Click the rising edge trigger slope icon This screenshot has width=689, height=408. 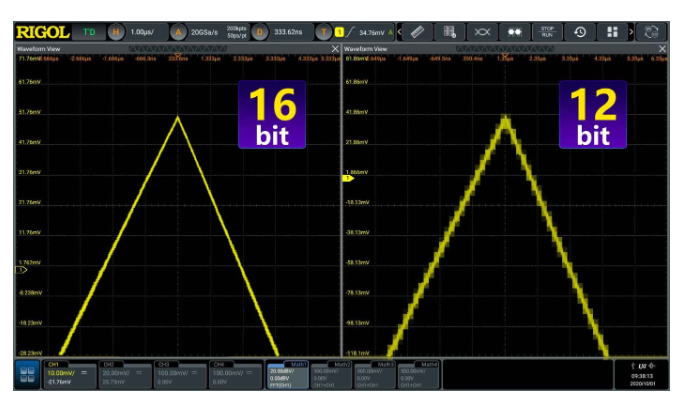click(x=351, y=32)
